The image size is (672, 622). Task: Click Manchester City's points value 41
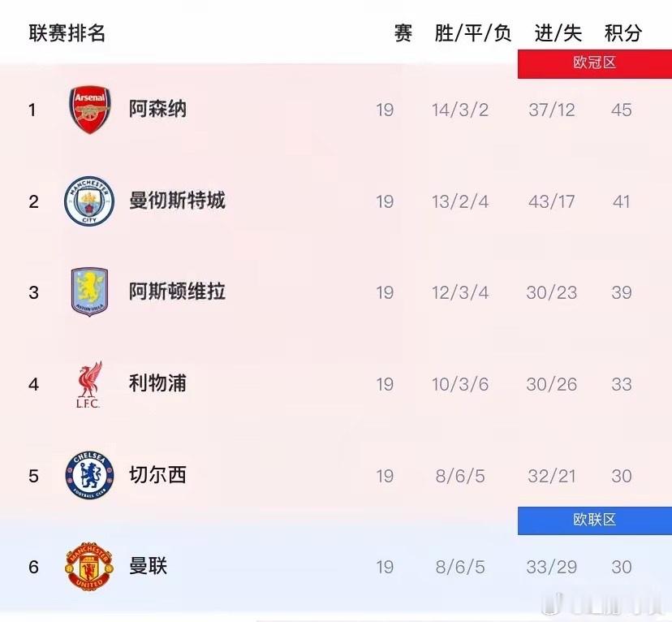pyautogui.click(x=621, y=201)
